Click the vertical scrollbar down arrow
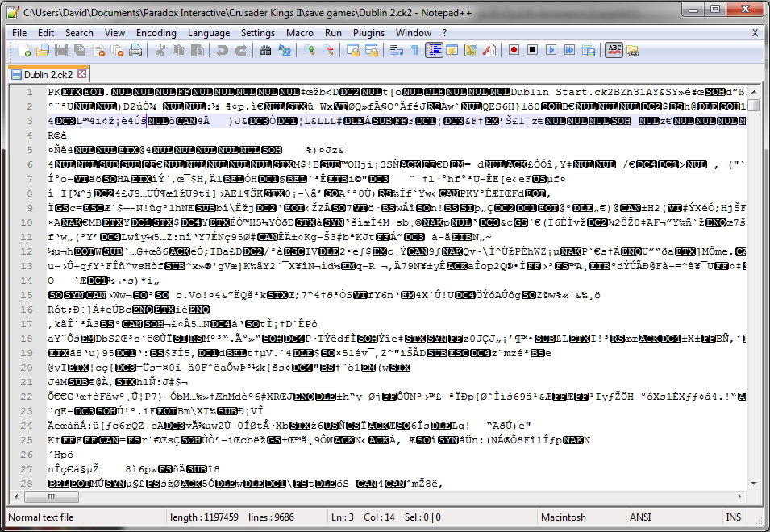Image resolution: width=770 pixels, height=532 pixels. pos(754,484)
